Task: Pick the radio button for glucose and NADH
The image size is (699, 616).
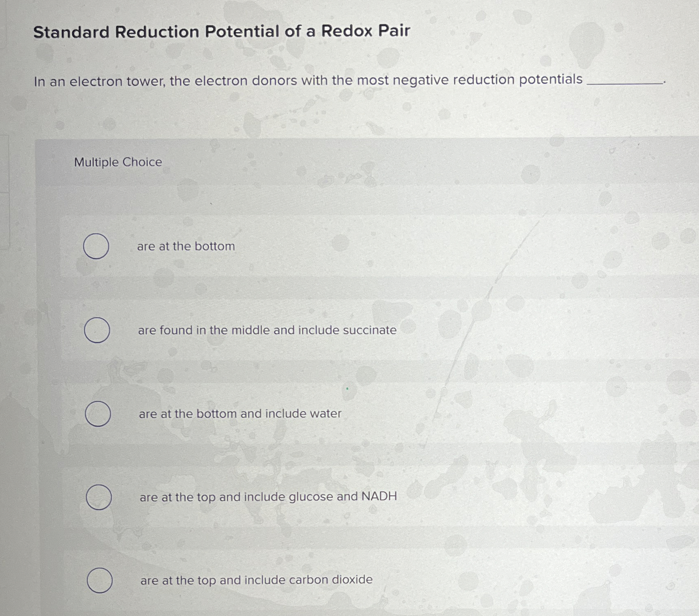Action: click(x=99, y=497)
